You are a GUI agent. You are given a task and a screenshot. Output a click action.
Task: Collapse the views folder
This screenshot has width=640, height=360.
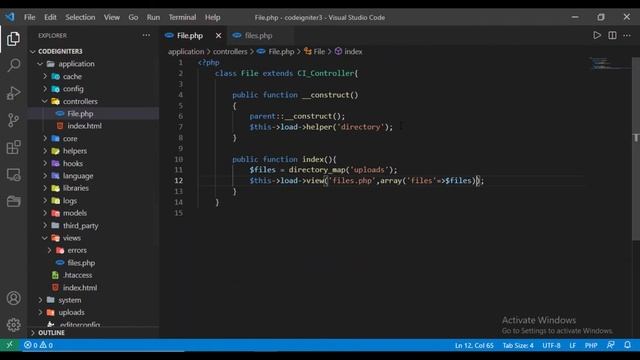[x=93, y=238]
